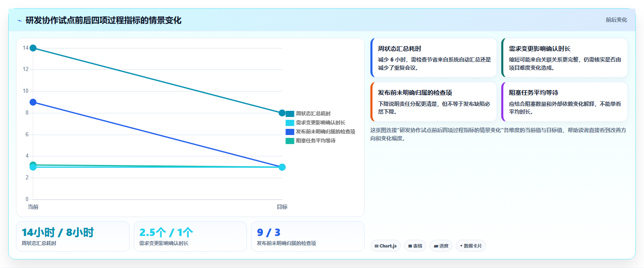The width and height of the screenshot is (644, 268).
Task: Open the 发布前未明确归属的检查项 insight card with orange border
Action: coord(434,102)
